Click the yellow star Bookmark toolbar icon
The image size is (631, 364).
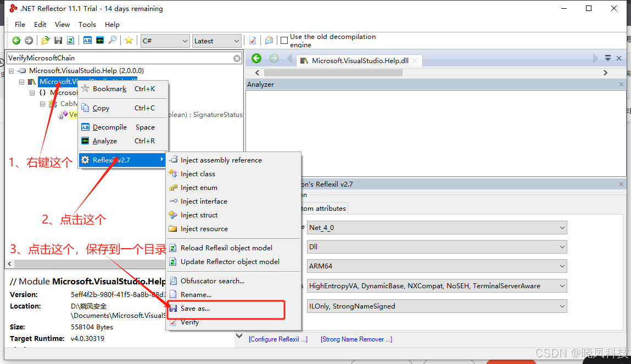pyautogui.click(x=129, y=40)
